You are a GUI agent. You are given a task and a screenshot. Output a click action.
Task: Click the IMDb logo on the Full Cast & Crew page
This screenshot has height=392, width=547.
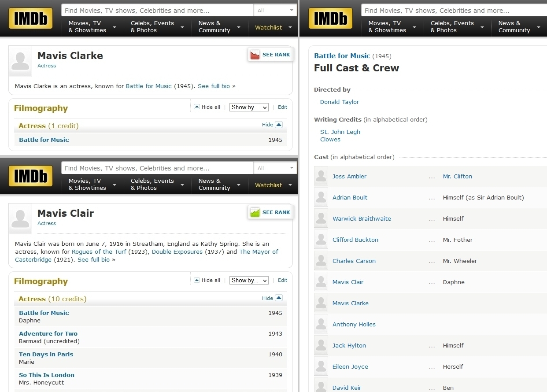click(330, 18)
